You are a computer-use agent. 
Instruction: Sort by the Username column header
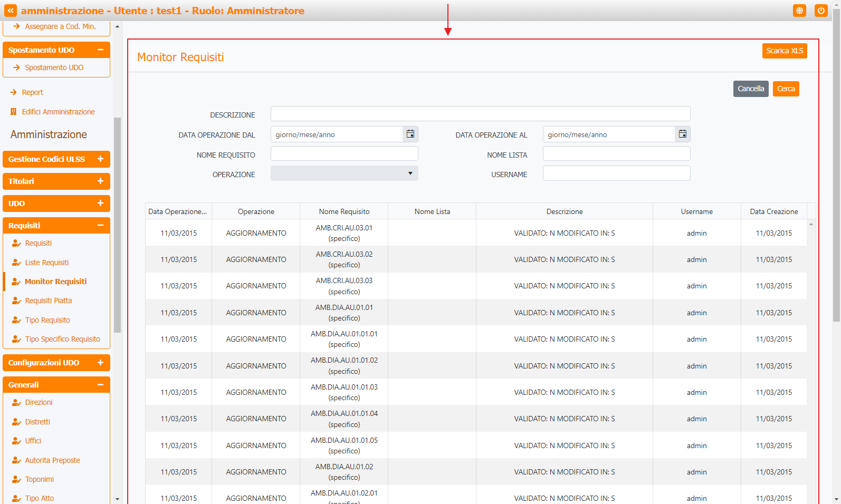tap(696, 211)
